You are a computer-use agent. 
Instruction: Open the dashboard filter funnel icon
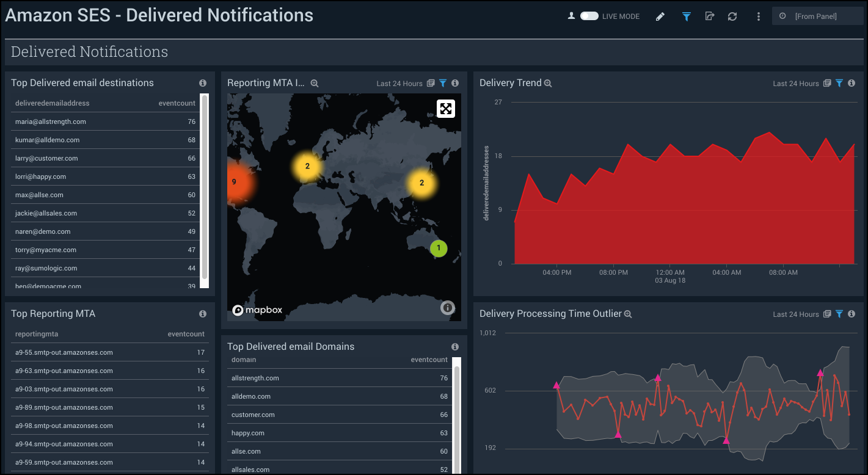pos(687,16)
